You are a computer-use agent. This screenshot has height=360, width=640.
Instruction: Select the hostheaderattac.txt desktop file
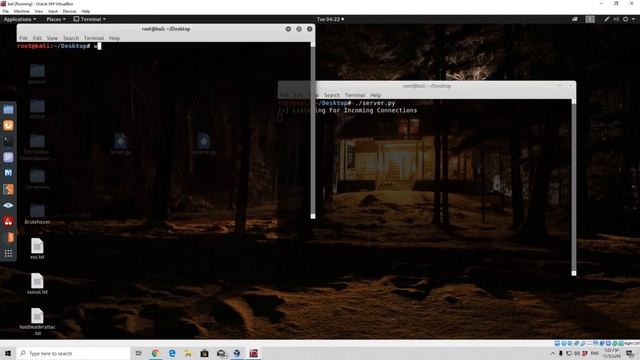(37, 322)
